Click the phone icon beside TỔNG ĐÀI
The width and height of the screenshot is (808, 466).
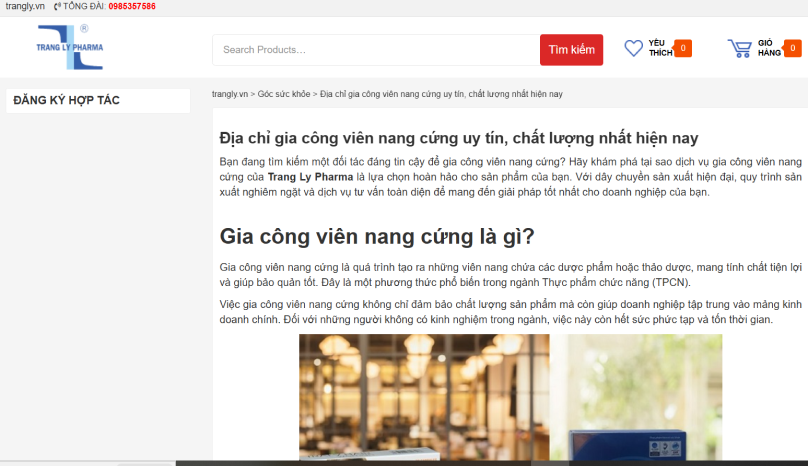(x=56, y=6)
